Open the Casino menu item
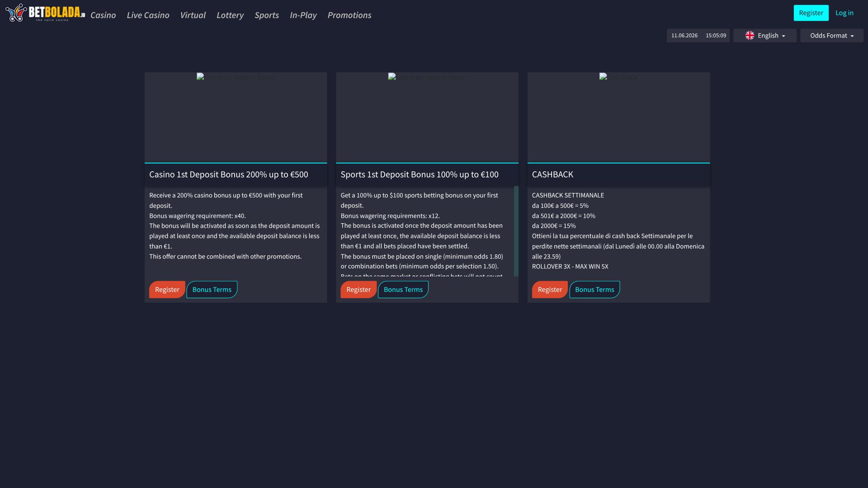 [103, 15]
